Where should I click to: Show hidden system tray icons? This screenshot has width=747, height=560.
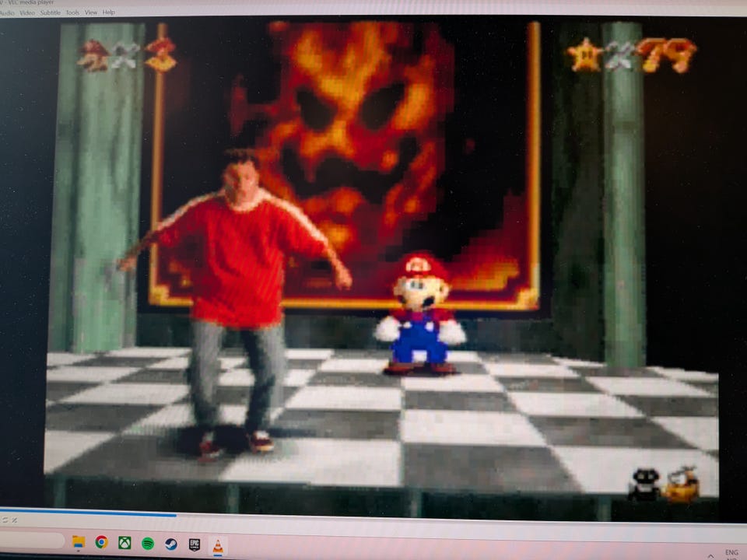(710, 555)
